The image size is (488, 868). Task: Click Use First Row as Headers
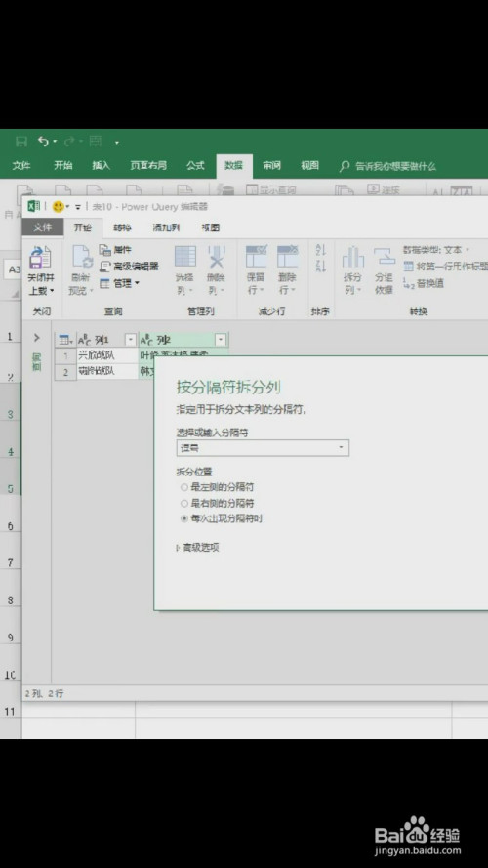click(x=445, y=267)
